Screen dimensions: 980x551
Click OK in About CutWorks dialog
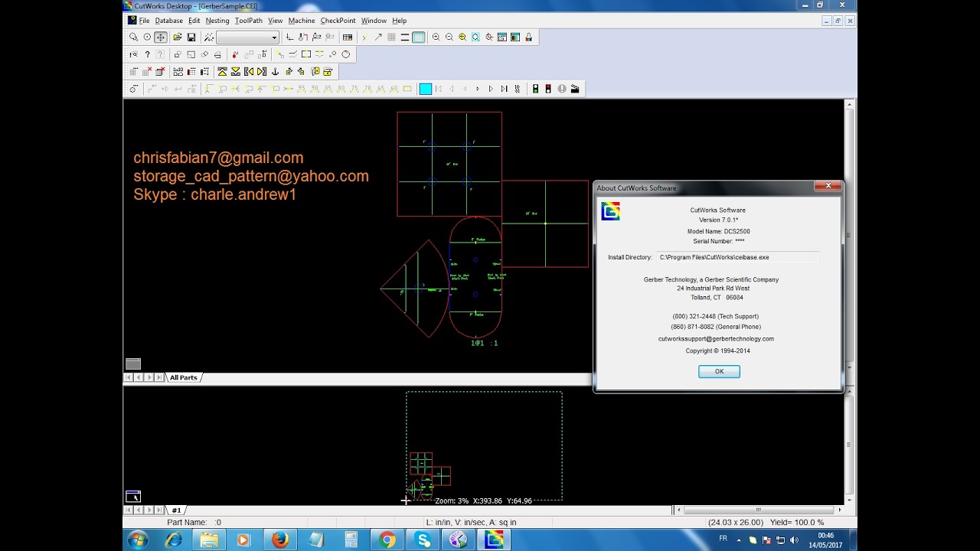point(719,371)
